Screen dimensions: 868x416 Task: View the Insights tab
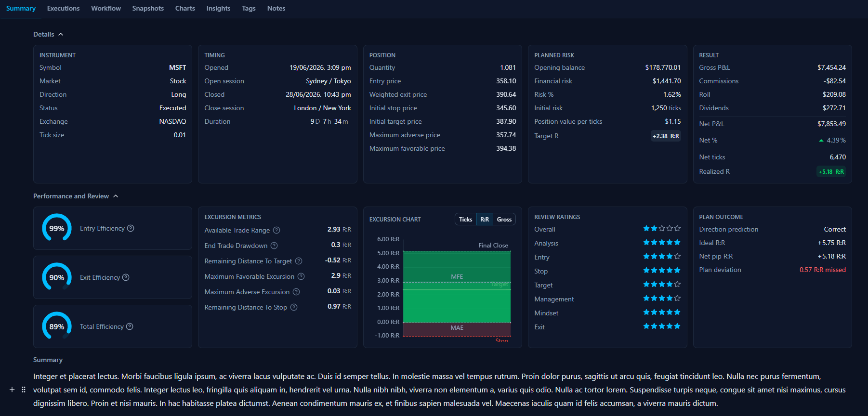[218, 9]
